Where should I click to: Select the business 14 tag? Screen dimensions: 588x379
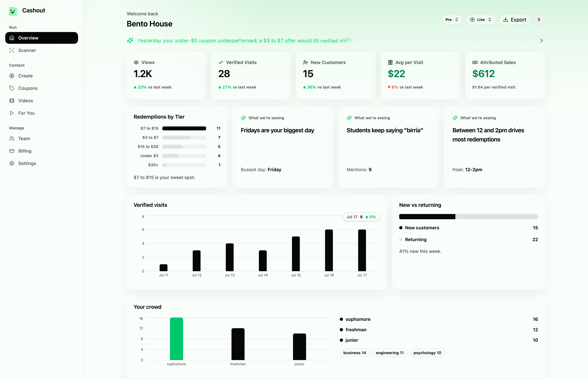(355, 353)
